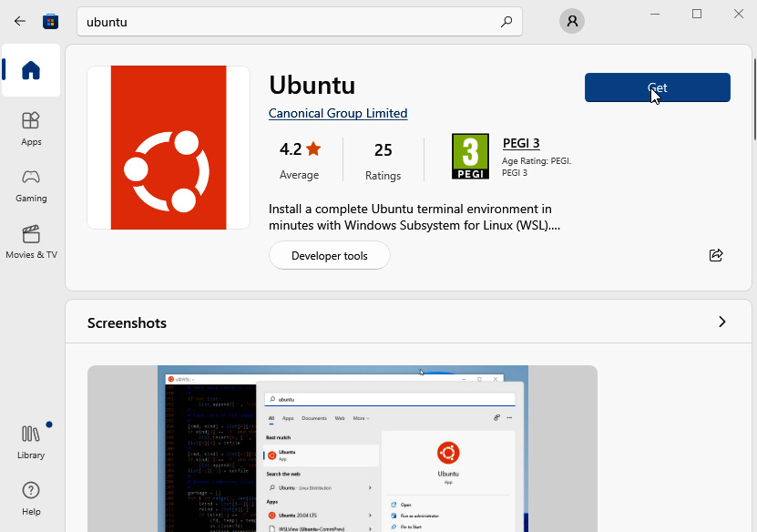Screen dimensions: 757x532
Task: Click the search box containing ubuntu
Action: 300,22
